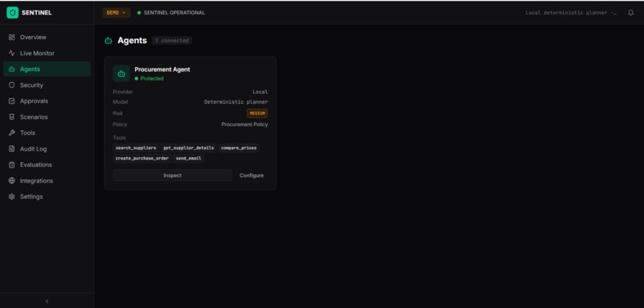
Task: Click the Procurement Agent title
Action: pyautogui.click(x=162, y=69)
